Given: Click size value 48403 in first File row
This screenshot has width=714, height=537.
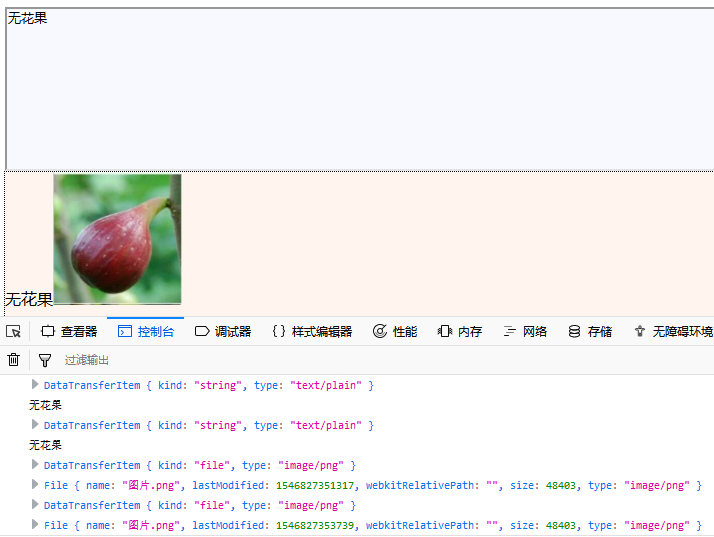Looking at the screenshot, I should click(561, 486).
